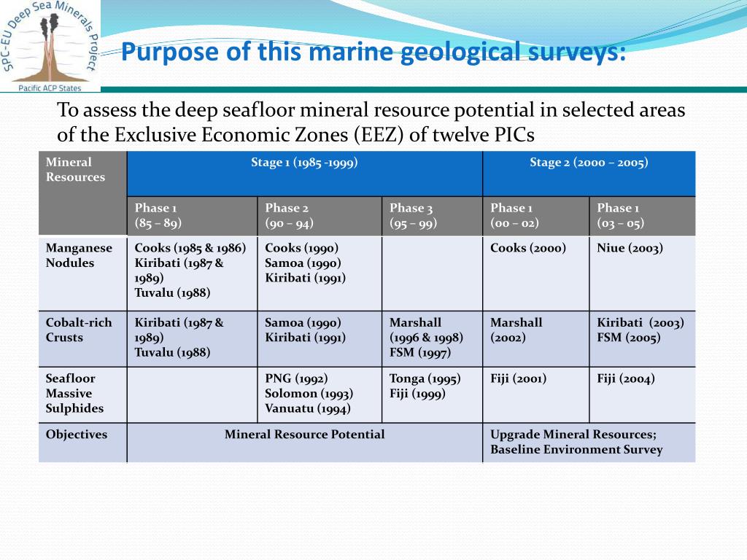The width and height of the screenshot is (747, 560).
Task: Click 'Samoa (1990)' in the Cobalt-rich Crusts row
Action: [x=303, y=323]
